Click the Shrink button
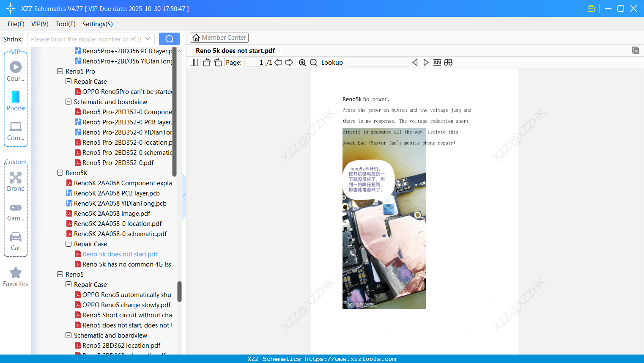644x363 pixels. [12, 39]
